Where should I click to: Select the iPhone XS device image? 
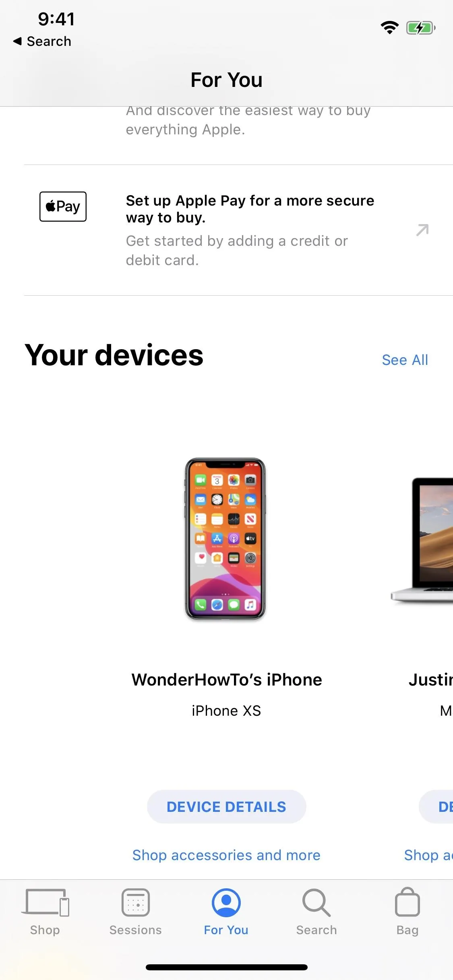225,539
